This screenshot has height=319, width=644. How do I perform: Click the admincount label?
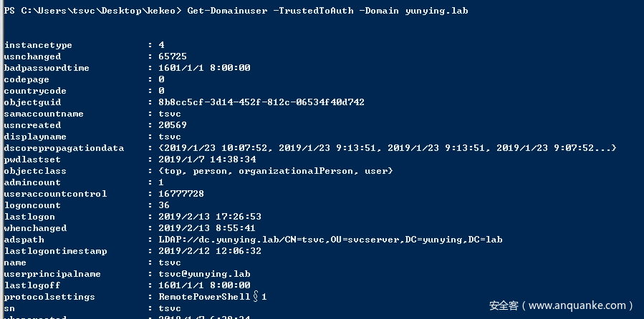coord(32,182)
